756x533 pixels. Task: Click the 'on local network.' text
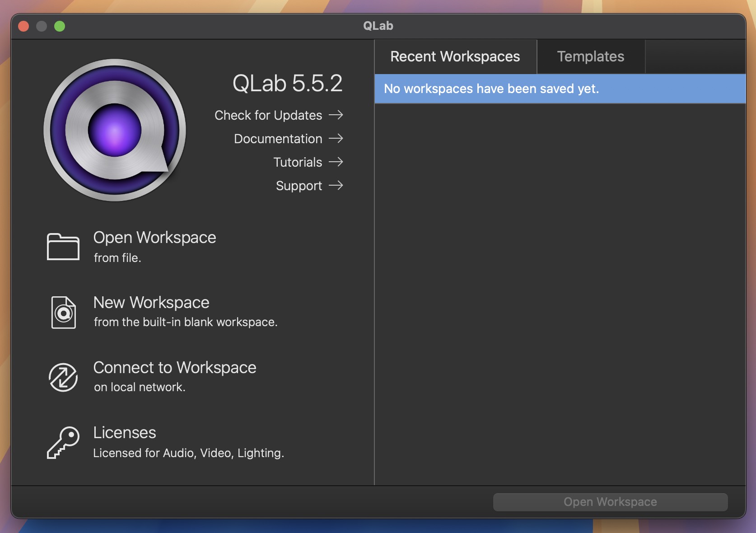coord(140,387)
